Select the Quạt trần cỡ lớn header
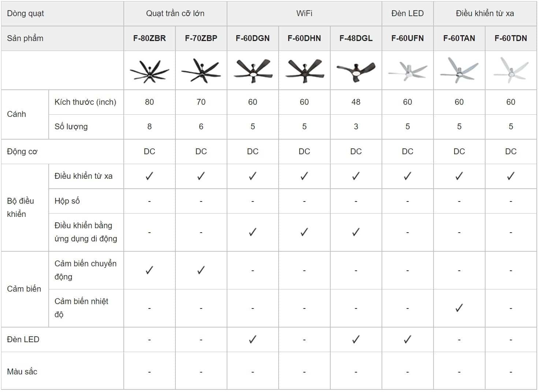 point(175,14)
